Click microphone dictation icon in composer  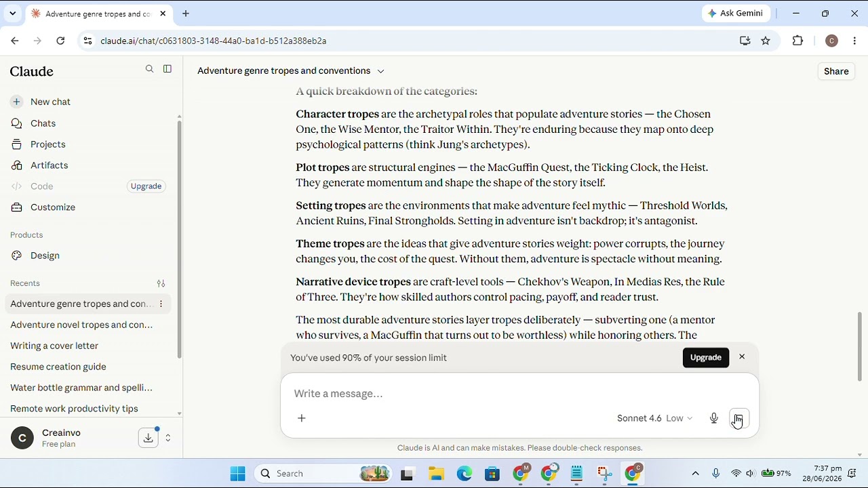714,418
